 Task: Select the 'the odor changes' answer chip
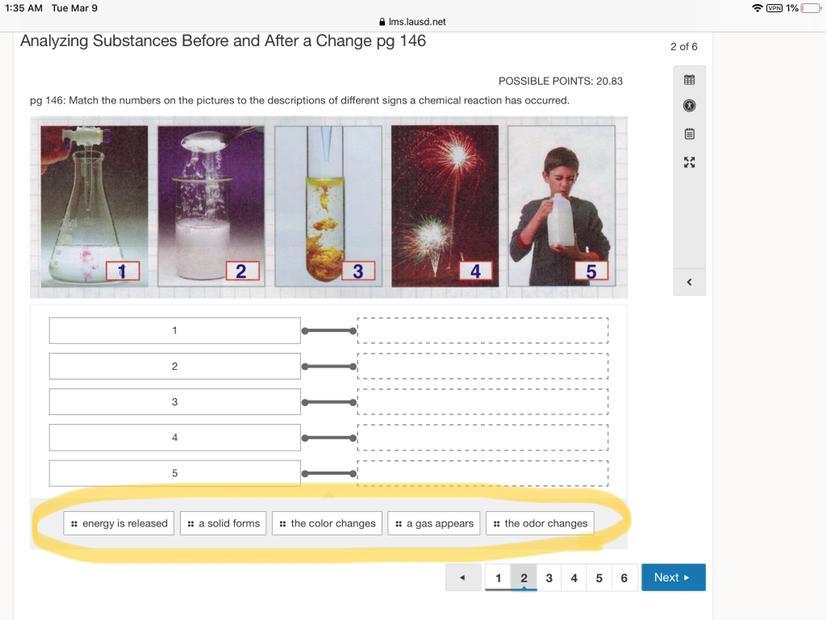(540, 524)
